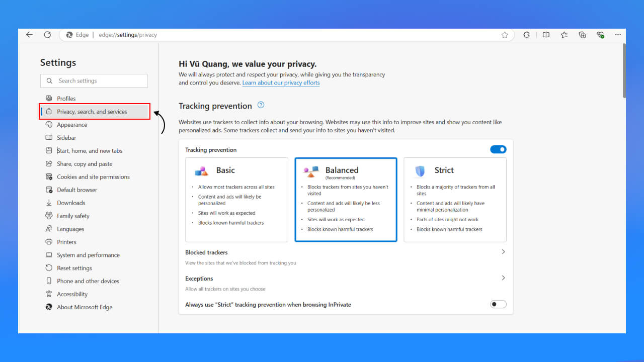Click 'Parts of sites might not work' text

pos(447,220)
